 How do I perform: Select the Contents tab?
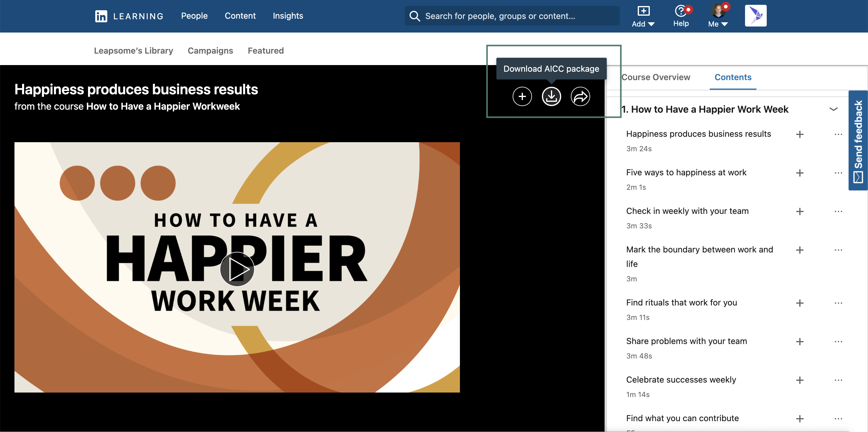click(x=733, y=77)
